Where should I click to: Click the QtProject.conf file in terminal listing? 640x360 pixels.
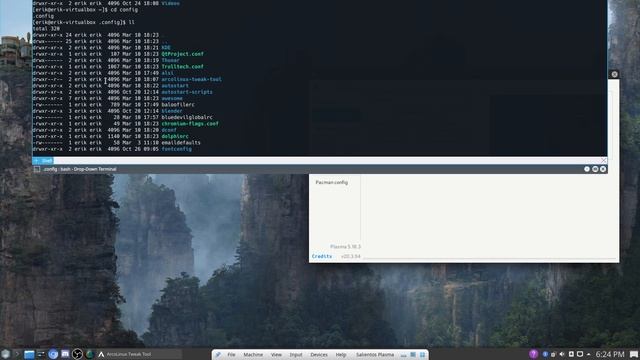click(182, 54)
